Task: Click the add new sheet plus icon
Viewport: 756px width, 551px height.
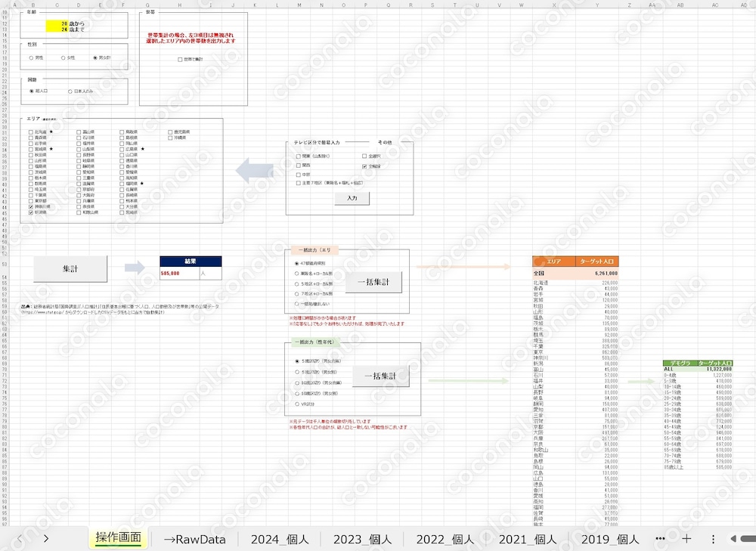Action: (x=686, y=538)
